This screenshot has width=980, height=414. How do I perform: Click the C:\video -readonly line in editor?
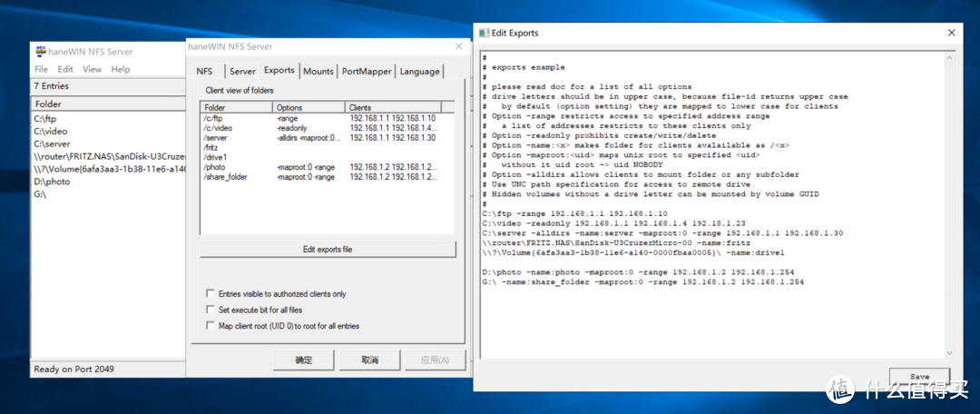tap(615, 223)
